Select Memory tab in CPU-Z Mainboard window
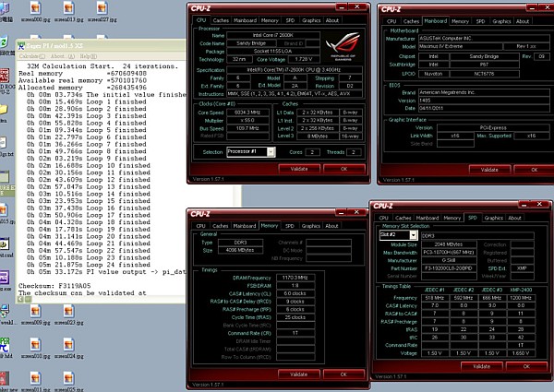Image resolution: width=554 pixels, height=392 pixels. [460, 21]
